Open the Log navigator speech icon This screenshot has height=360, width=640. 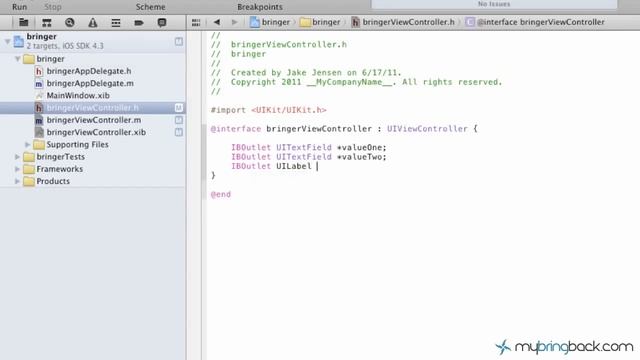(162, 22)
